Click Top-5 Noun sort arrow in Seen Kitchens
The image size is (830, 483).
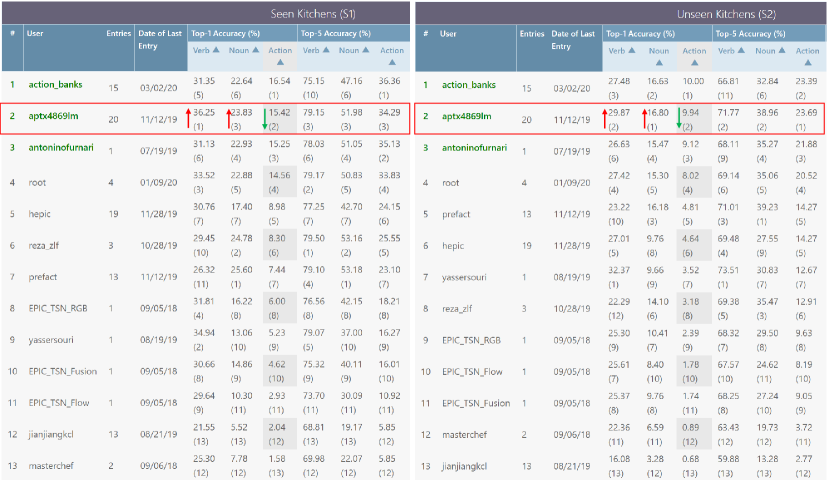[366, 50]
